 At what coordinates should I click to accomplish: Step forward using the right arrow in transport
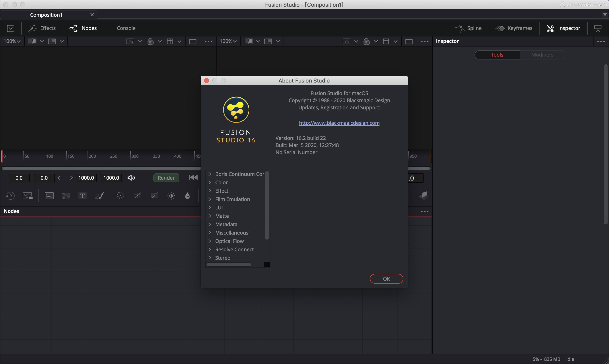71,178
